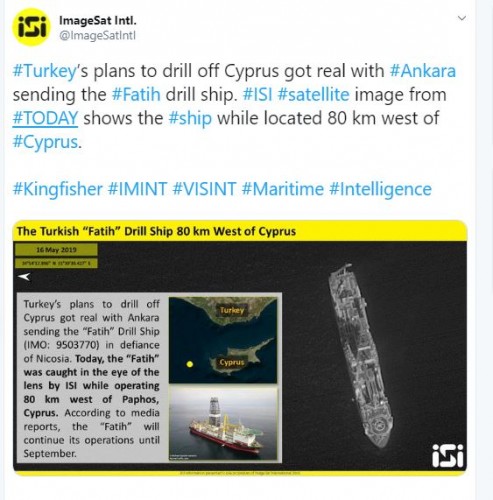Open the #Intelligence hashtag
Screen dimensions: 493x500
coord(380,189)
